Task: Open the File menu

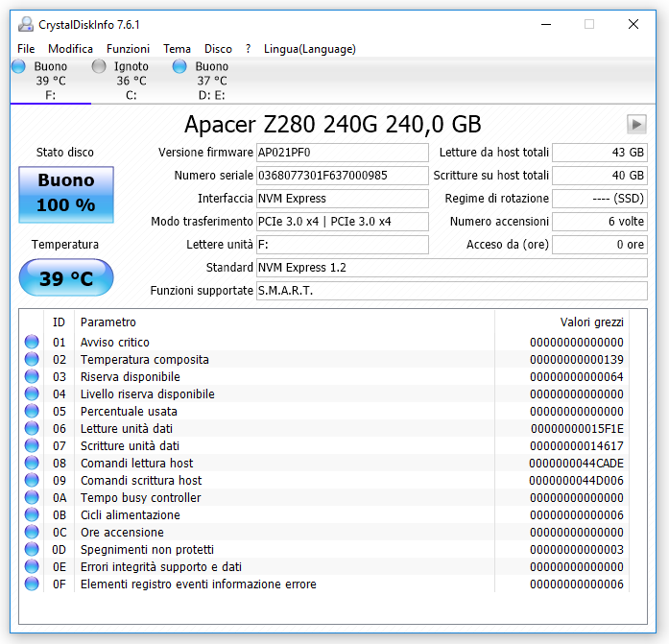Action: point(26,49)
